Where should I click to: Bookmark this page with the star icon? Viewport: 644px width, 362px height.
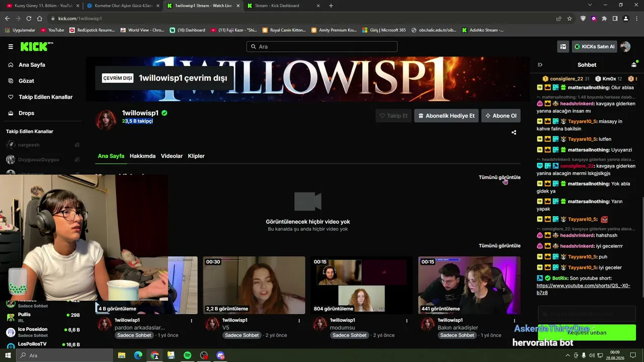tap(570, 19)
